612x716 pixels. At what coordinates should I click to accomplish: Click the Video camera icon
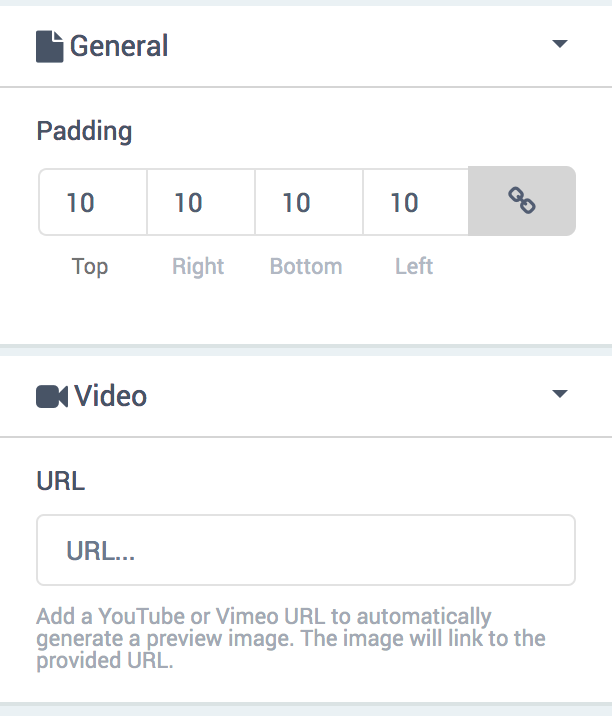[52, 396]
